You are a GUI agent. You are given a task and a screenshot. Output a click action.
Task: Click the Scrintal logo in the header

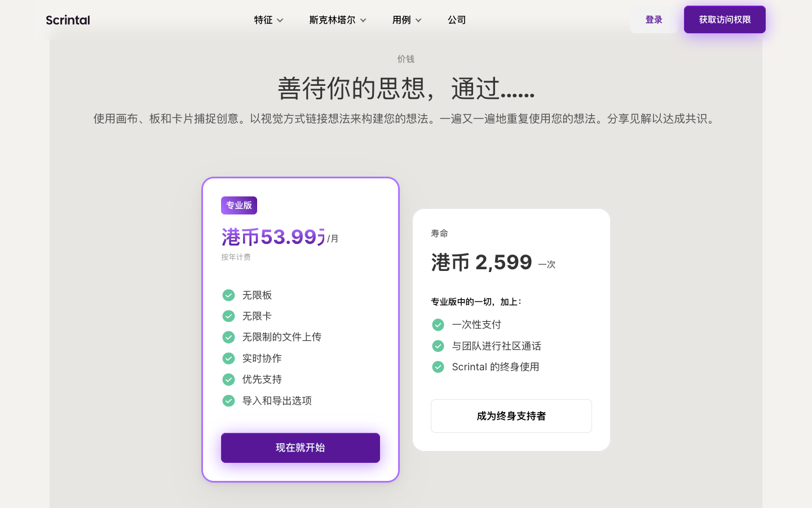(x=67, y=19)
